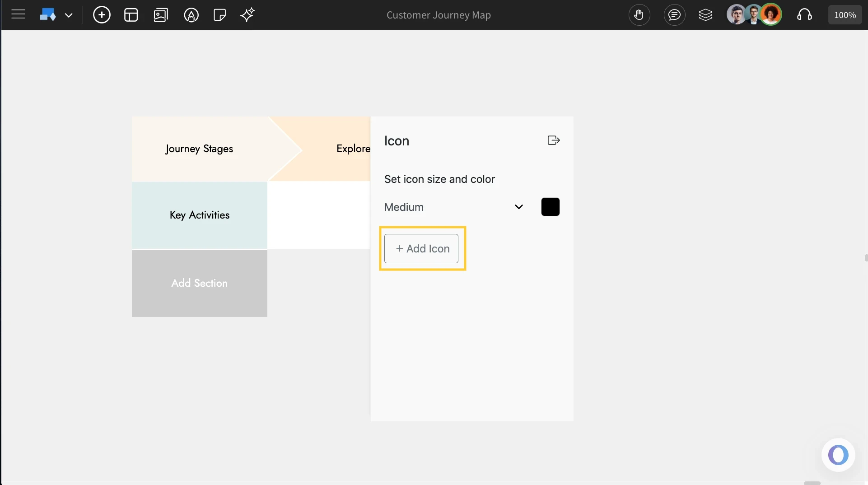This screenshot has width=868, height=485.
Task: Start an audio call with headphones icon
Action: click(x=805, y=15)
